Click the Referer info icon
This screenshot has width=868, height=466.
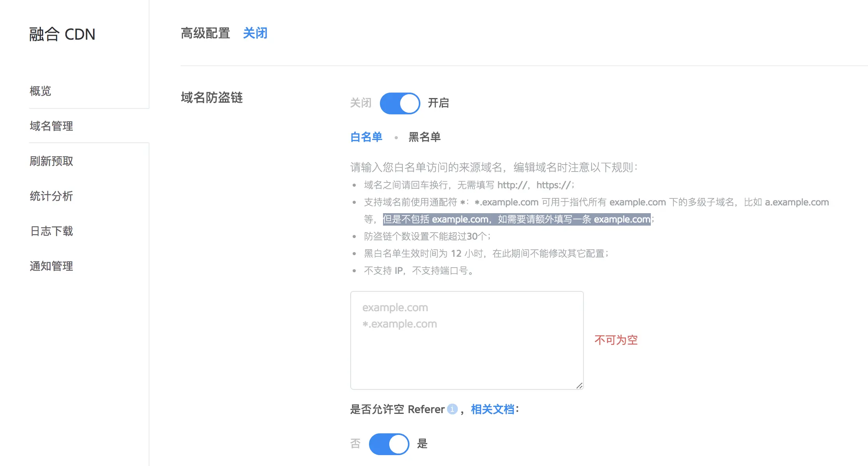(452, 409)
